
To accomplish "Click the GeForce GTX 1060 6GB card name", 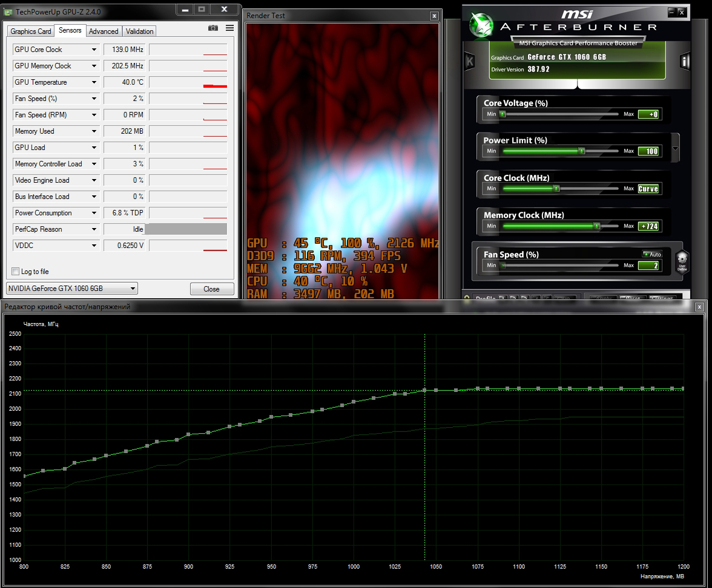I will tap(567, 57).
